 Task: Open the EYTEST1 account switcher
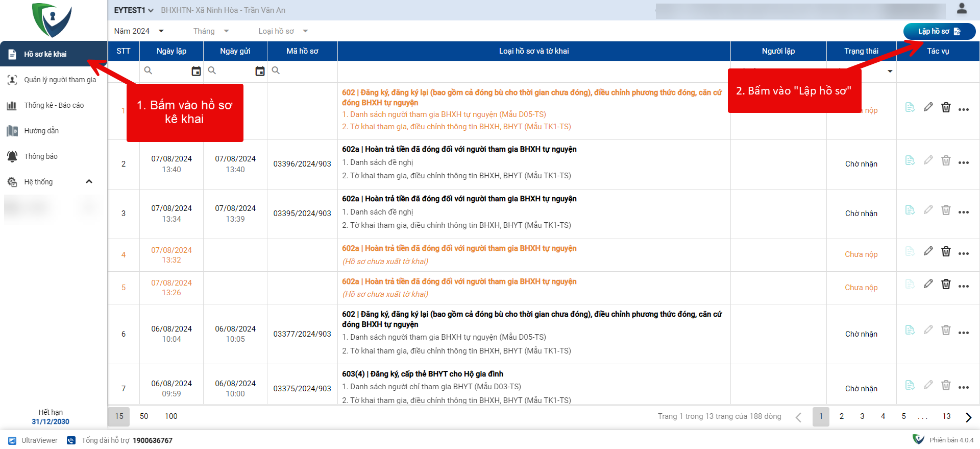tap(134, 10)
